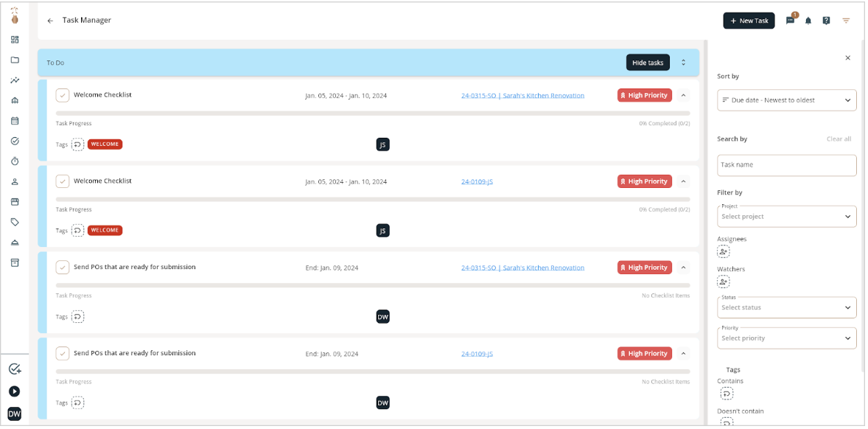Check off Welcome Checklist for Sarah's Kitchen Renovation
868x429 pixels.
pos(63,95)
